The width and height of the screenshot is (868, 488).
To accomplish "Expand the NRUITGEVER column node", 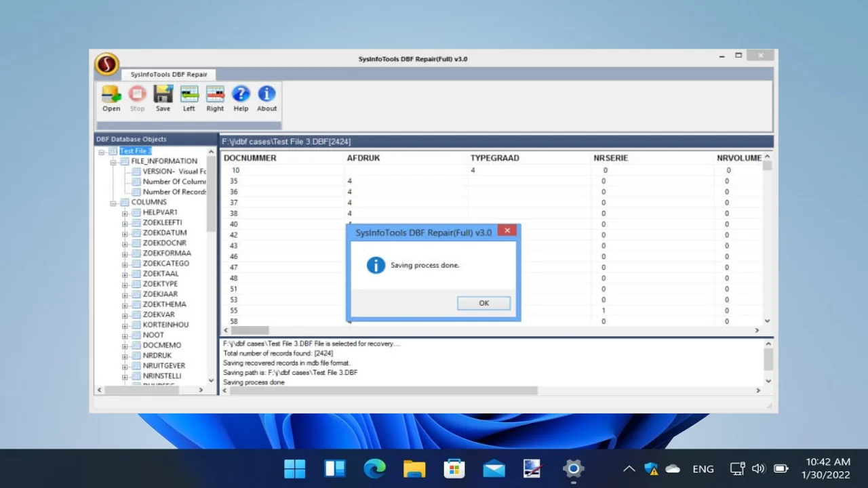I will 125,366.
